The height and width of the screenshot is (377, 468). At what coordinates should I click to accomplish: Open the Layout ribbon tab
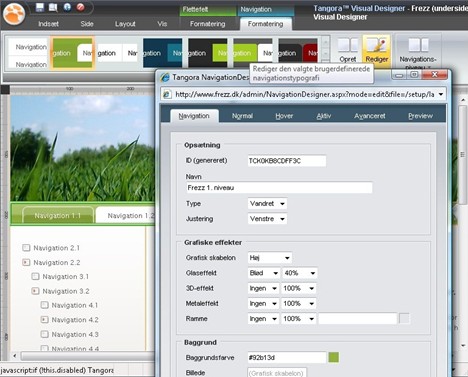(125, 24)
